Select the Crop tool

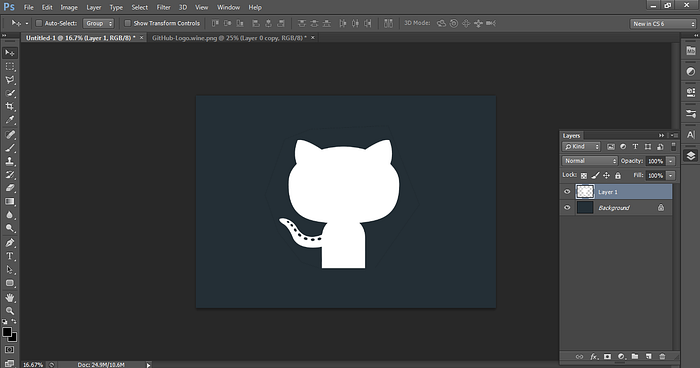tap(9, 106)
